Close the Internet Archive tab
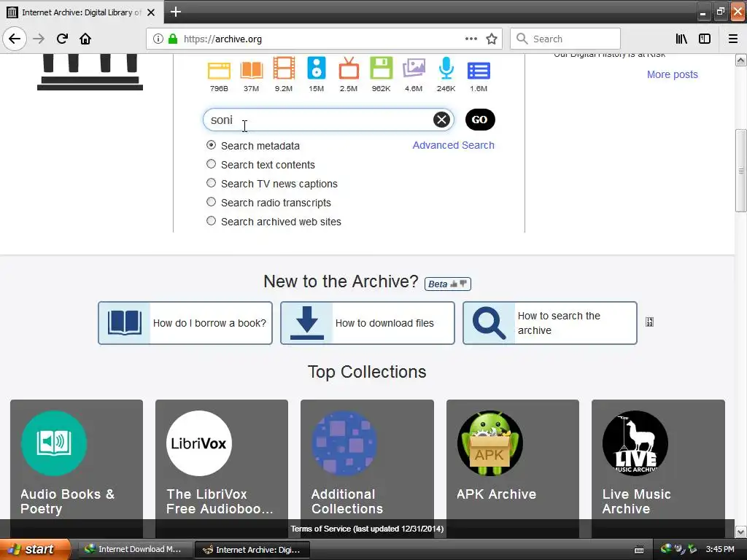This screenshot has height=560, width=747. pos(151,12)
